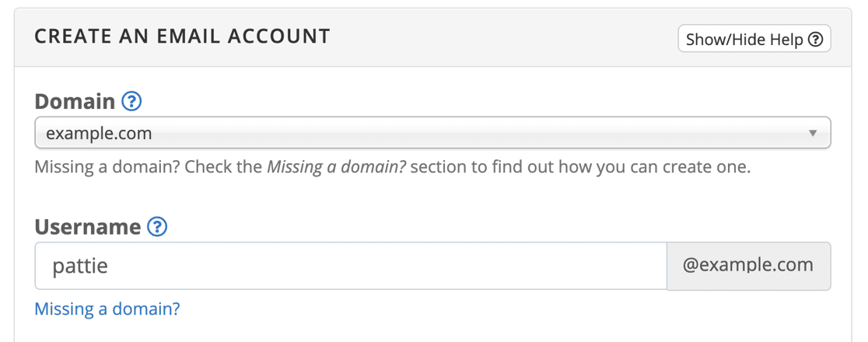Click the Show/Hide Help button

point(754,39)
